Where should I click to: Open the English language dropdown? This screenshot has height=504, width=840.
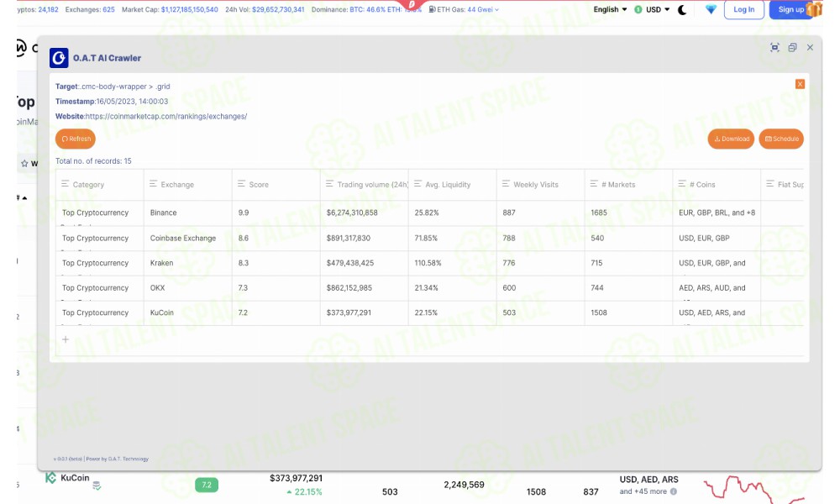tap(610, 9)
